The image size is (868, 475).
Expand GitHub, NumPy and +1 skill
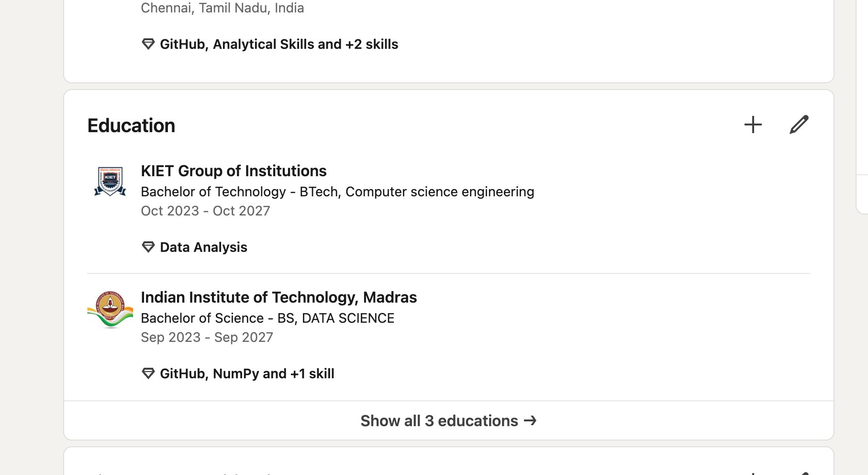tap(247, 373)
